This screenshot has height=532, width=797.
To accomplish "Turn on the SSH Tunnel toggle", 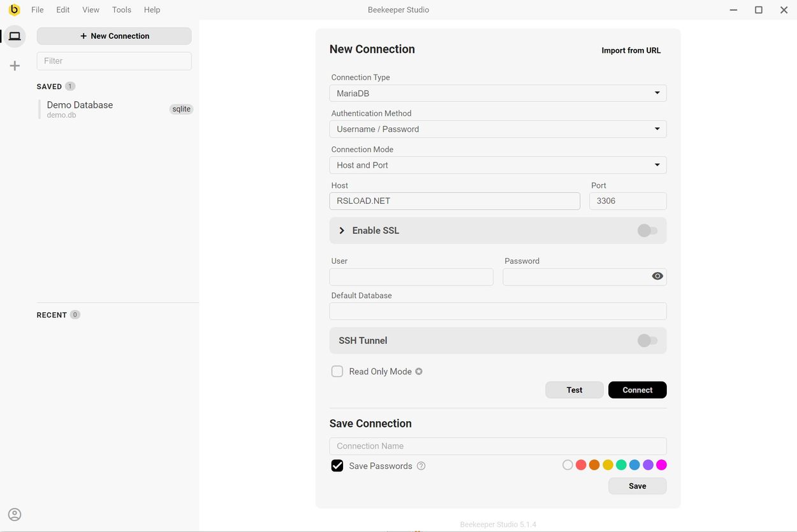I will [647, 341].
